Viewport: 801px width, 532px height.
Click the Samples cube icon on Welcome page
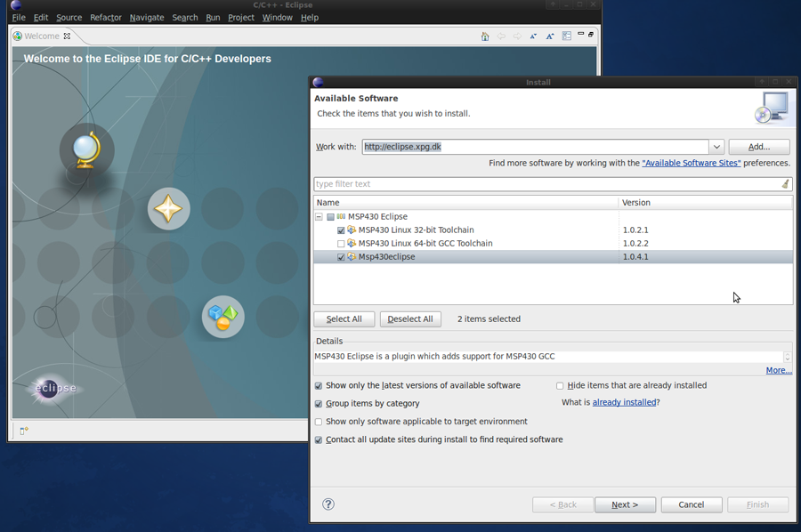[222, 317]
